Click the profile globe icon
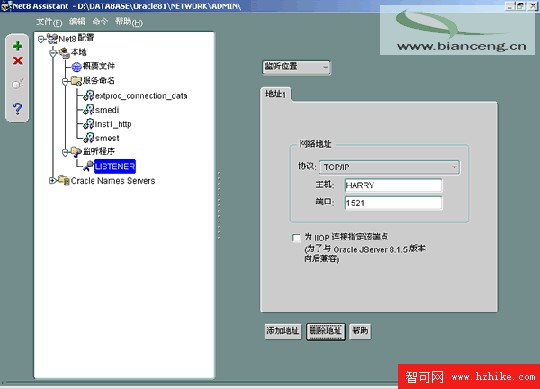The width and height of the screenshot is (540, 389). coord(76,66)
